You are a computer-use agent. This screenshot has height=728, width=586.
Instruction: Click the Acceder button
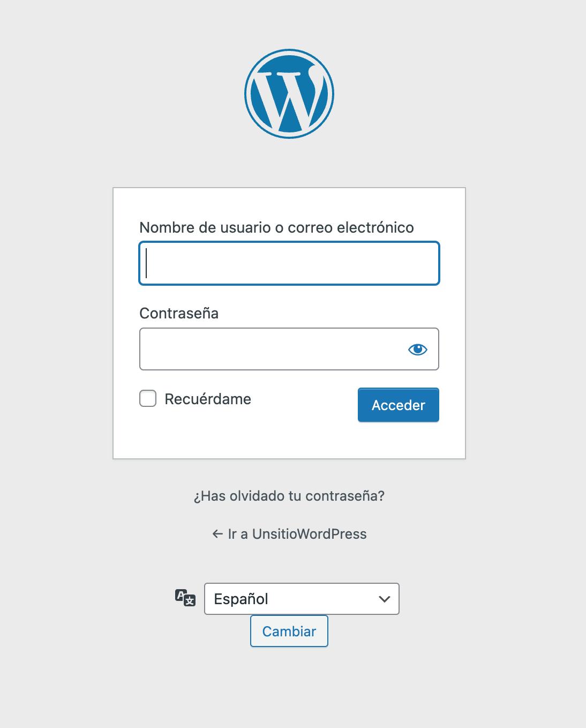pyautogui.click(x=399, y=405)
